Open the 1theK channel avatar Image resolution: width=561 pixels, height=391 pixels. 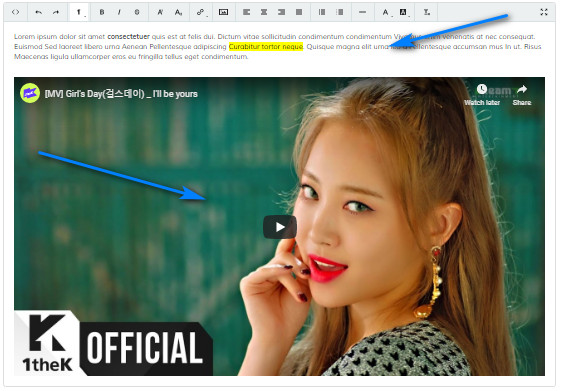click(x=30, y=93)
